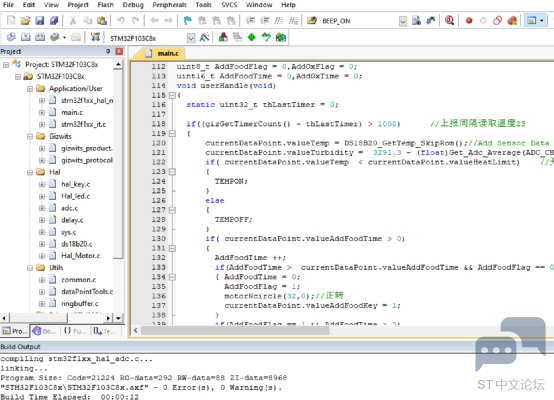
Task: Select main.c in the project tree
Action: 72,112
